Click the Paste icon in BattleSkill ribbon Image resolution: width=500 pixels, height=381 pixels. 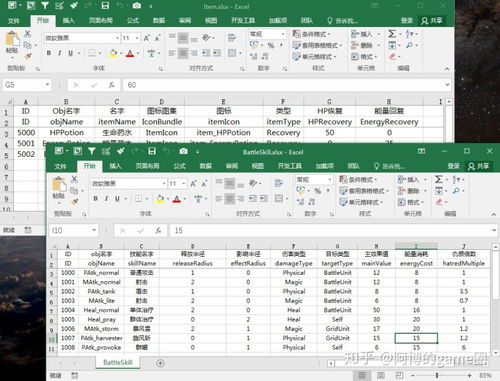click(59, 188)
